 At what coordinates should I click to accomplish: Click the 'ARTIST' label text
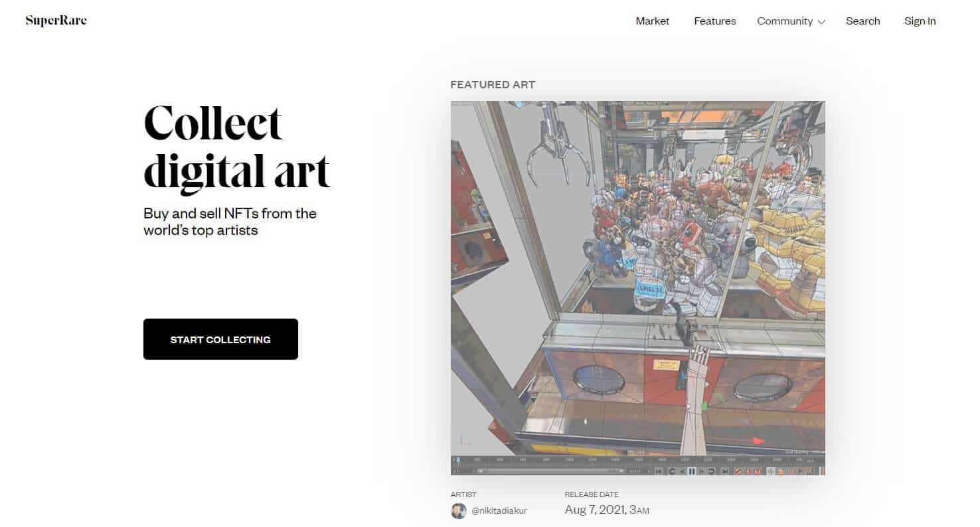click(463, 494)
